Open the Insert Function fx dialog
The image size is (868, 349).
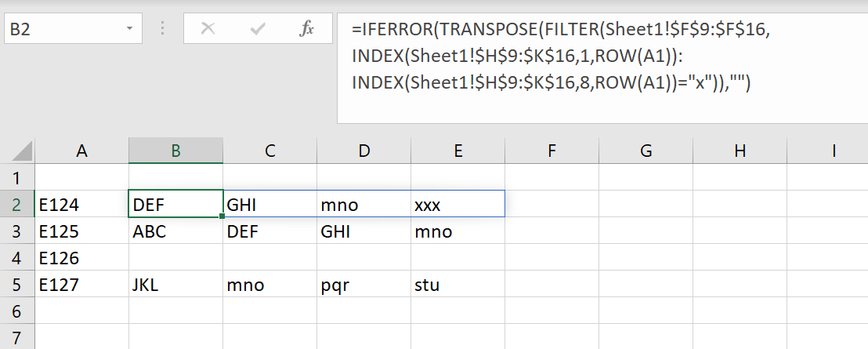coord(306,29)
